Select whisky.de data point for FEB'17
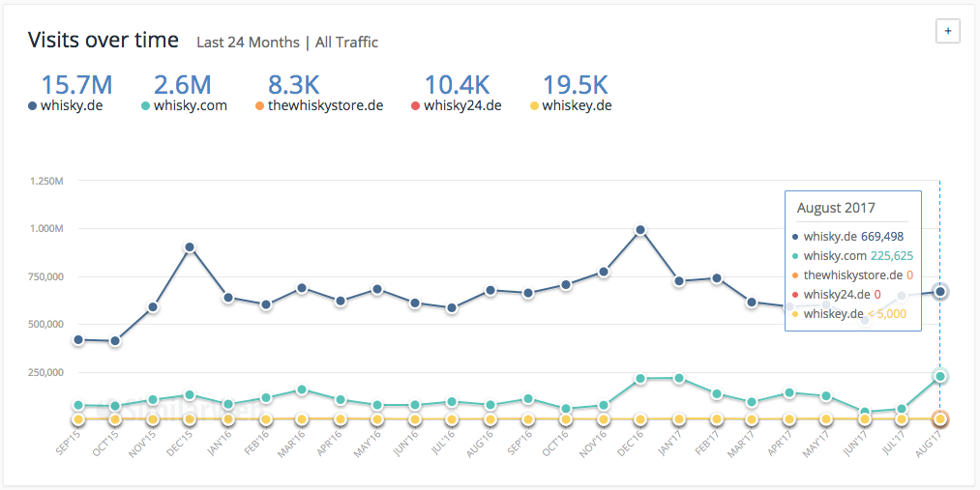980x490 pixels. click(x=716, y=278)
